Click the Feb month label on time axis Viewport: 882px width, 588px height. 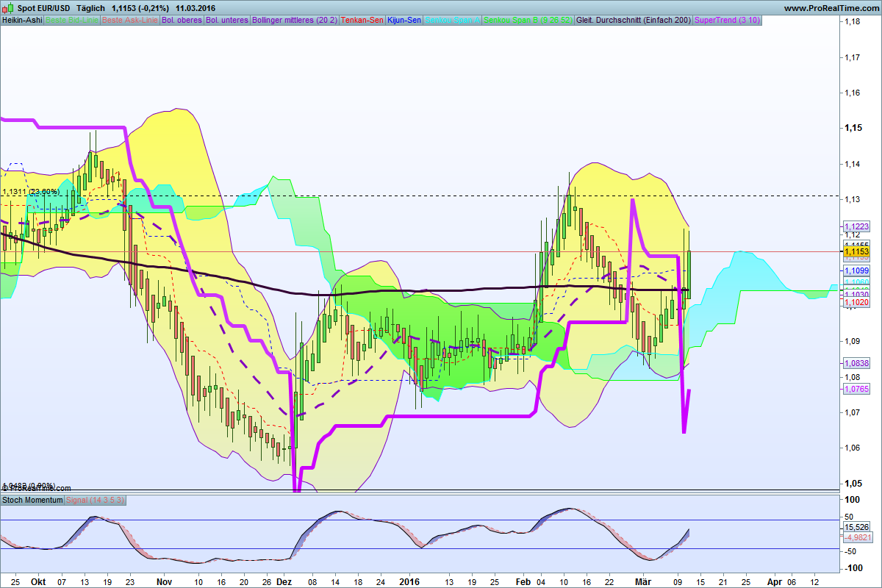tap(523, 581)
